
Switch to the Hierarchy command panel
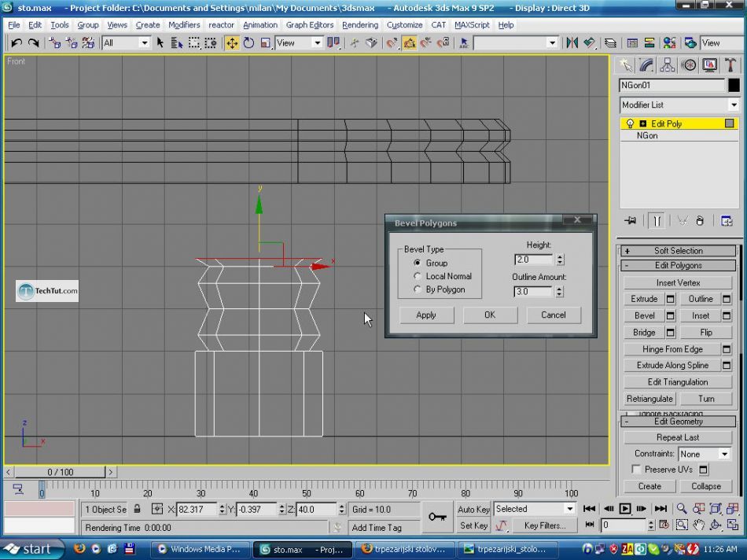pos(668,64)
